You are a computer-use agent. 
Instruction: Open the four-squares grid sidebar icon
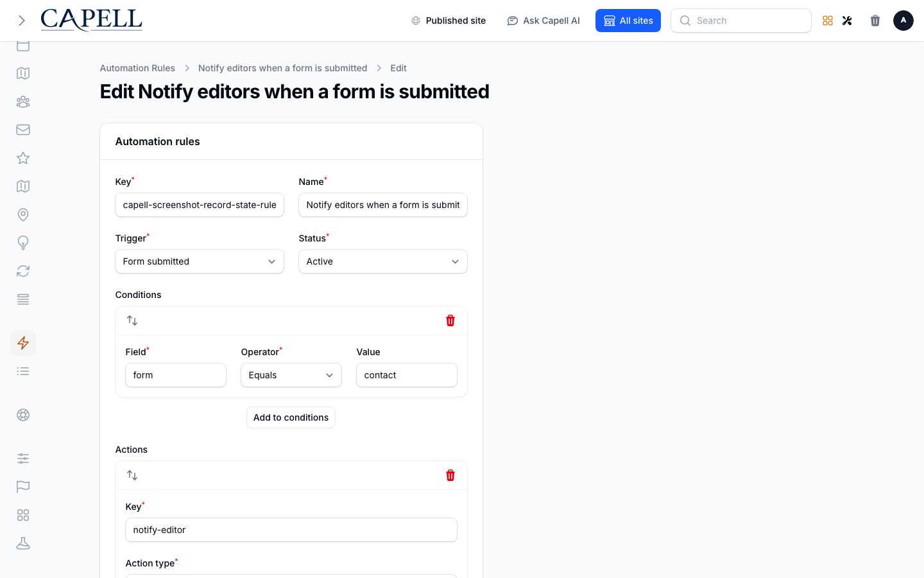coord(23,515)
